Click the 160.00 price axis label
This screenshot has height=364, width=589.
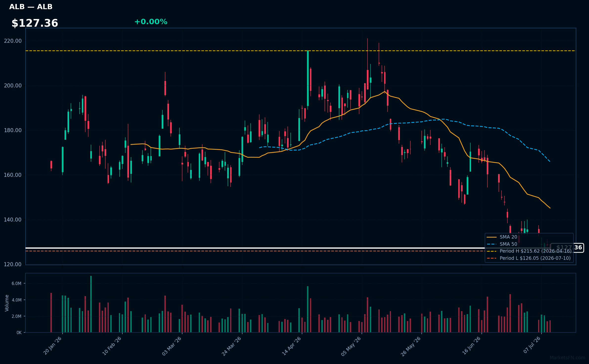point(13,175)
